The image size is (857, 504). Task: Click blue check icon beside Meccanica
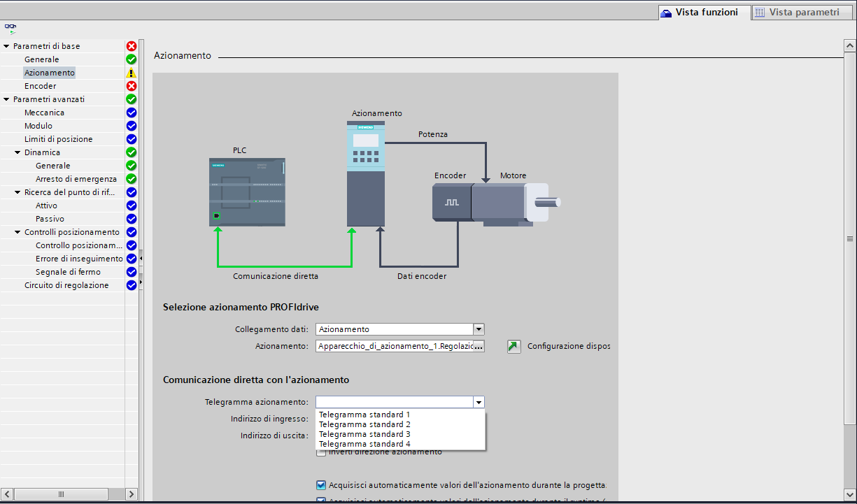point(131,113)
